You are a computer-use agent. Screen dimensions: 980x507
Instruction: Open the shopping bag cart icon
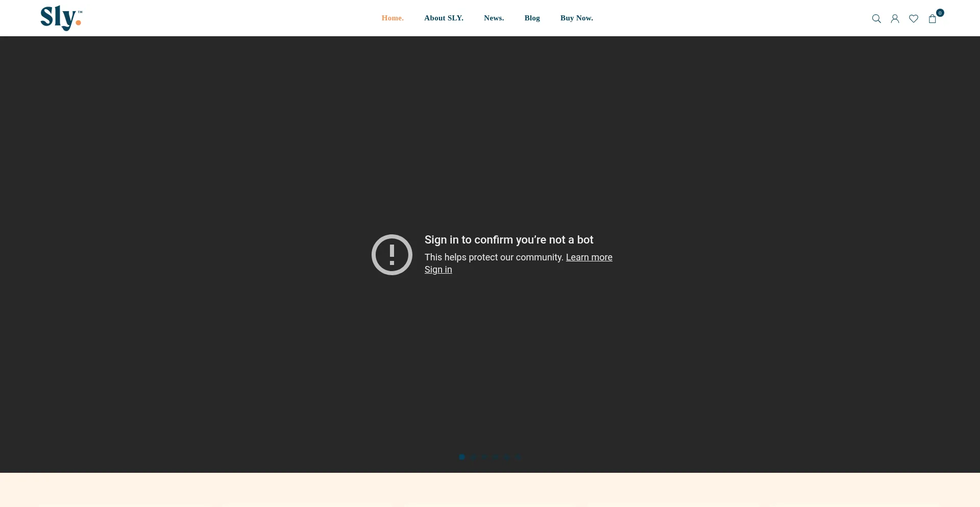pyautogui.click(x=933, y=19)
